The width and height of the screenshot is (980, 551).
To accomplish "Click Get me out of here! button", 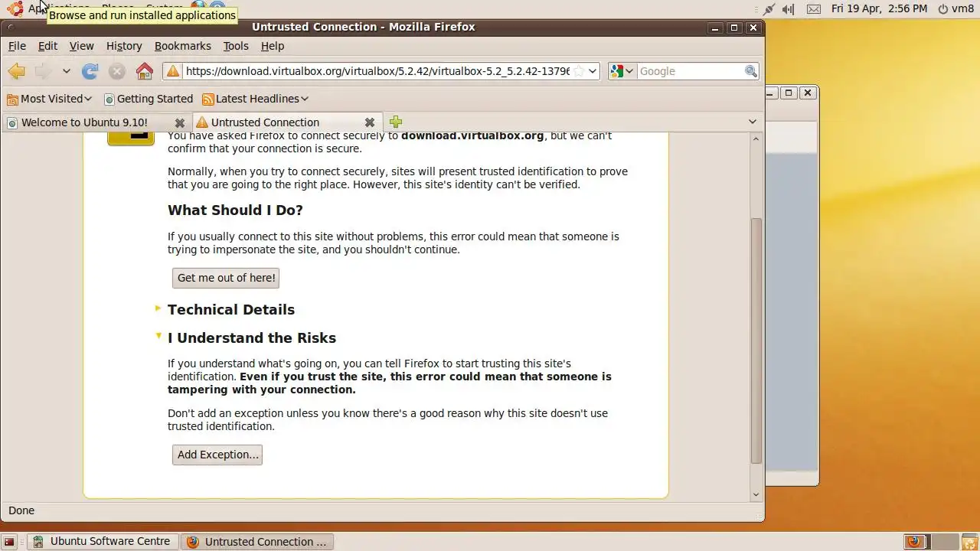I will (x=226, y=278).
